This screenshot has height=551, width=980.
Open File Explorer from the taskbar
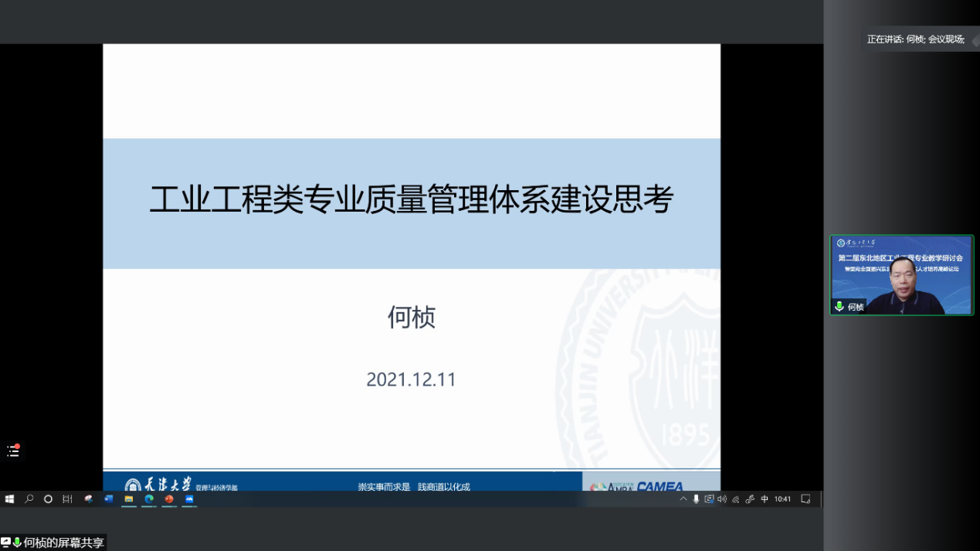129,499
